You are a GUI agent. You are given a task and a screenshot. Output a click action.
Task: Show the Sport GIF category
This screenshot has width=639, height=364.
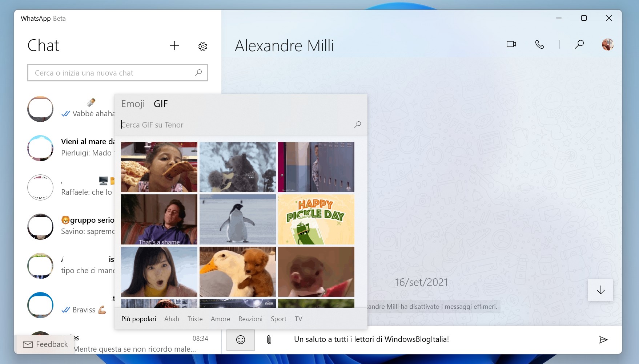pos(278,319)
